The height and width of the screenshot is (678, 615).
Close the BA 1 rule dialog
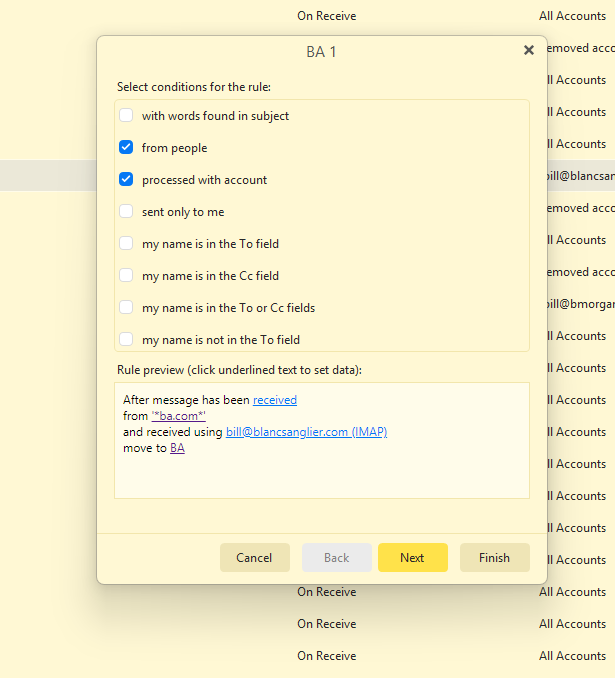[529, 51]
